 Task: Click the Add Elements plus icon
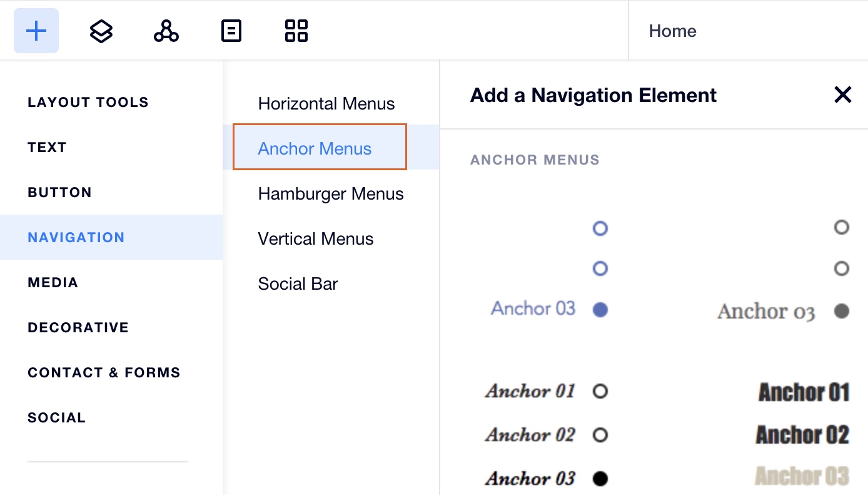(36, 31)
